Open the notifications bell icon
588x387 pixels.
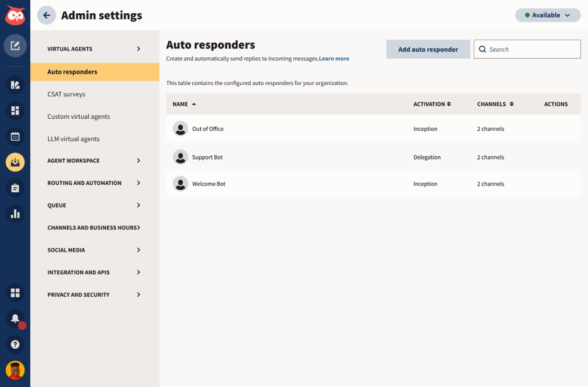[15, 319]
